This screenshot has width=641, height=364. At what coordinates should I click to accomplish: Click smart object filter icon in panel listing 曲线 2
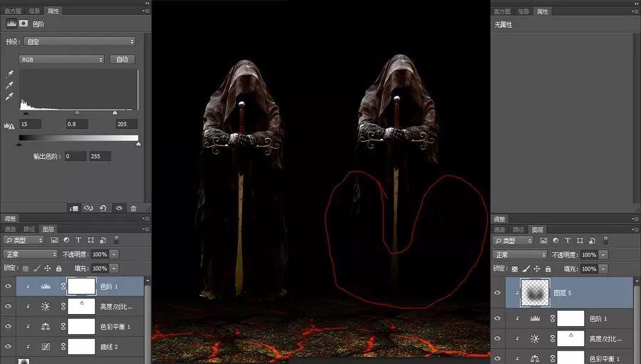pyautogui.click(x=103, y=240)
